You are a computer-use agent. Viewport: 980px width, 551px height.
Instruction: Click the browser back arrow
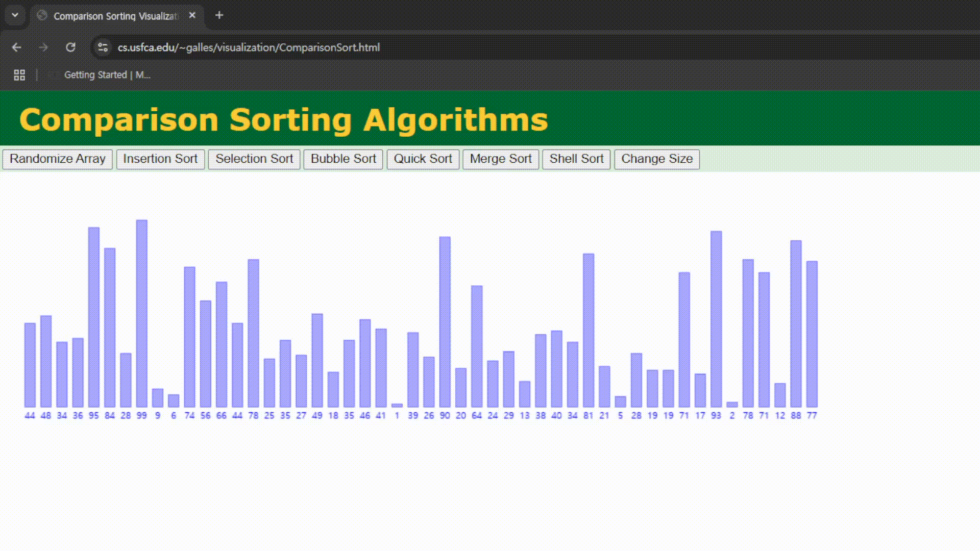point(16,47)
